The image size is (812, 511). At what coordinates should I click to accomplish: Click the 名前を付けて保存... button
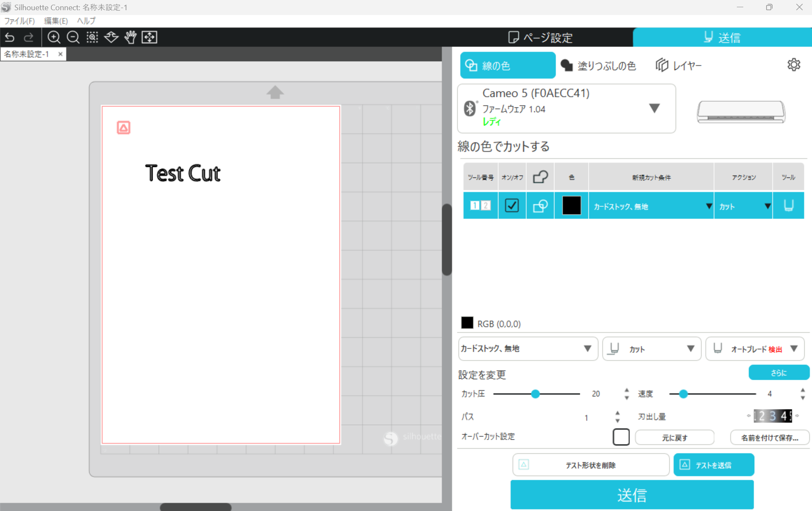tap(770, 438)
